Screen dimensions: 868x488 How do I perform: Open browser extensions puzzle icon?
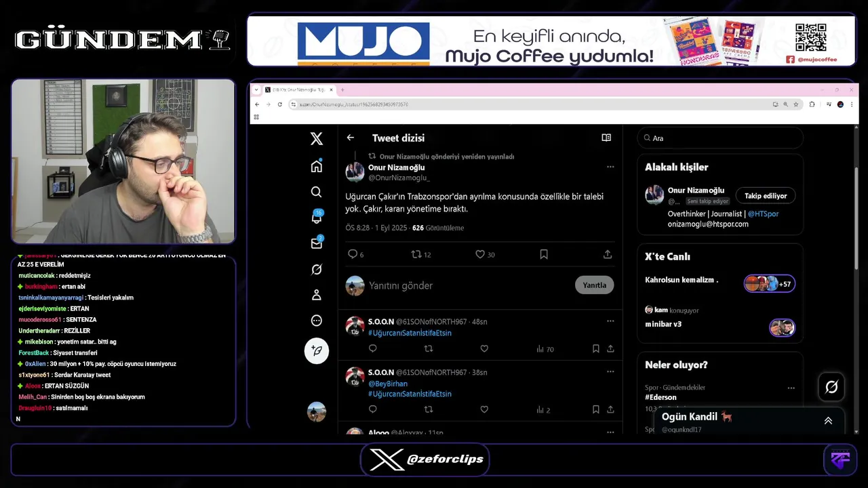click(x=812, y=104)
